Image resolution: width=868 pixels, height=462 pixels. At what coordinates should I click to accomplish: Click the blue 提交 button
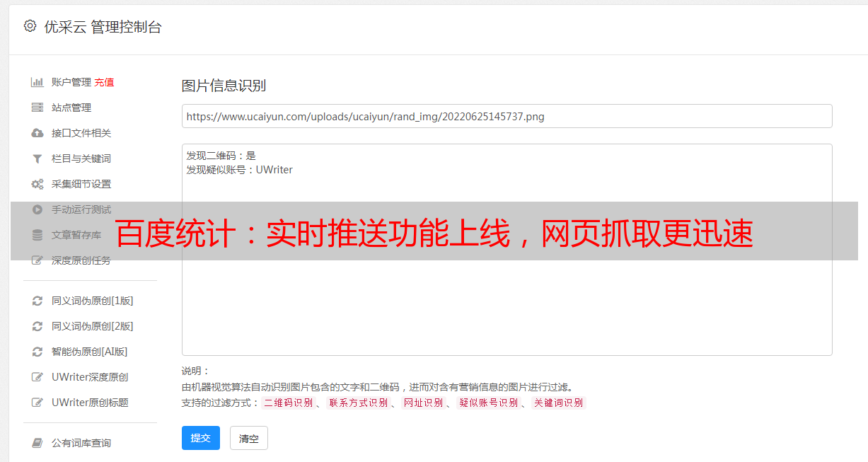(201, 438)
